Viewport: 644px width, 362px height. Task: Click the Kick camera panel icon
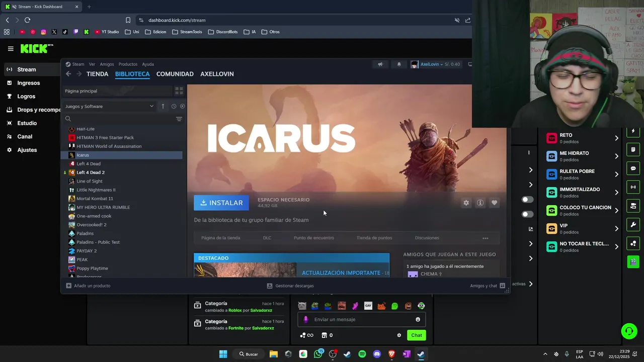pos(633,206)
